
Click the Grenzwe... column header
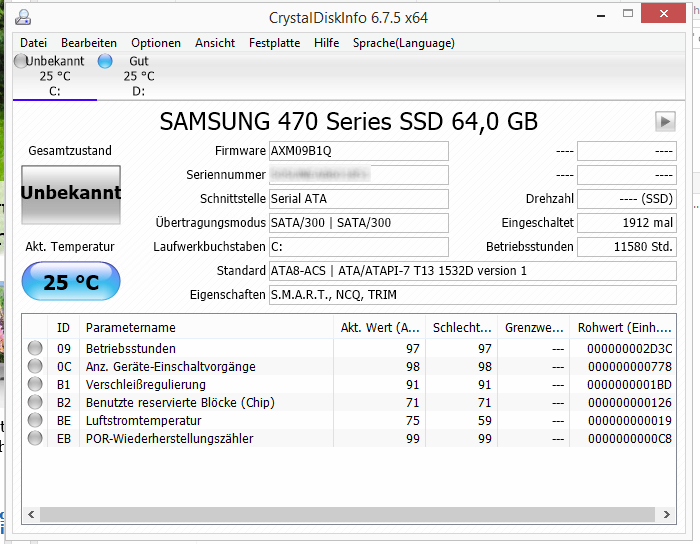[533, 328]
